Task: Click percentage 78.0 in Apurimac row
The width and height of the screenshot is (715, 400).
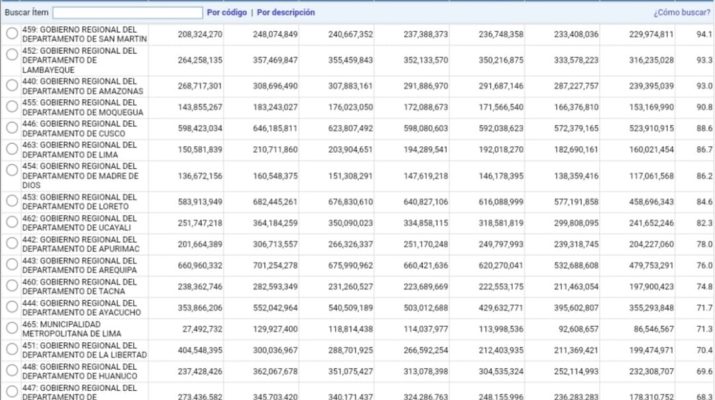Action: coord(705,244)
